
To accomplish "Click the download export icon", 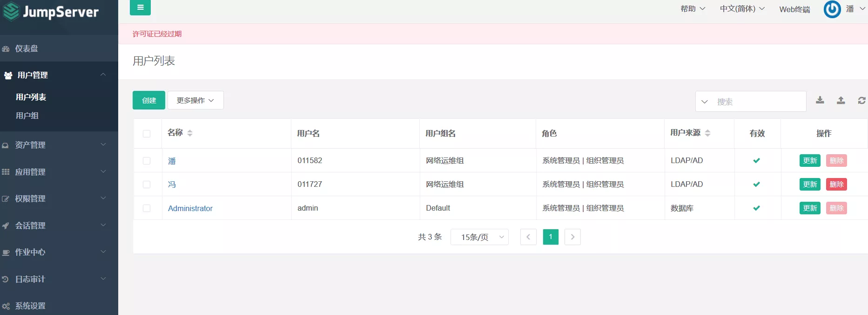I will click(820, 100).
